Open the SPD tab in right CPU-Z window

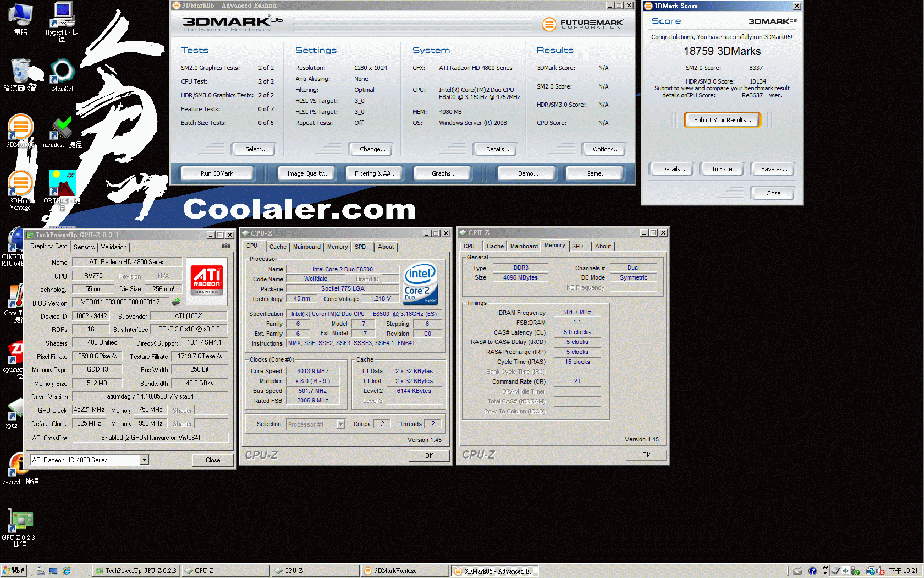(577, 246)
